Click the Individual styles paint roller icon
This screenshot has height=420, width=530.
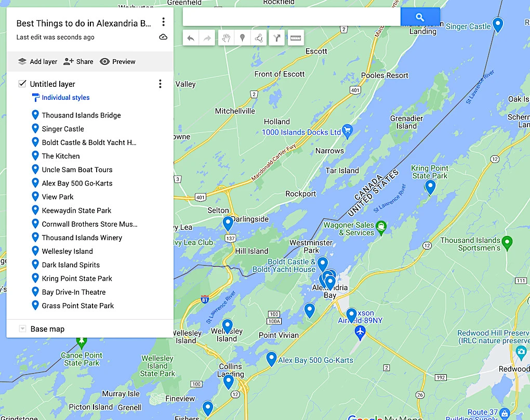[35, 97]
